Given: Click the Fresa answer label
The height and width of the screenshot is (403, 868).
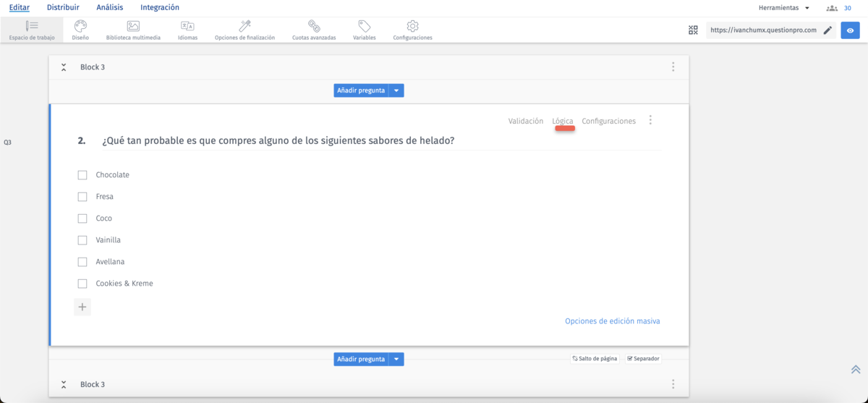Looking at the screenshot, I should (x=105, y=197).
